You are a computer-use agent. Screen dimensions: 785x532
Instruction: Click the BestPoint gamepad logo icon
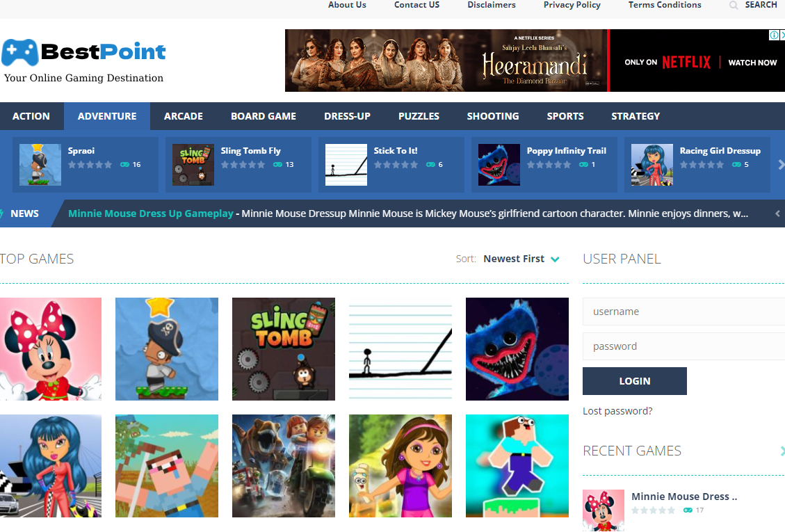[x=20, y=51]
